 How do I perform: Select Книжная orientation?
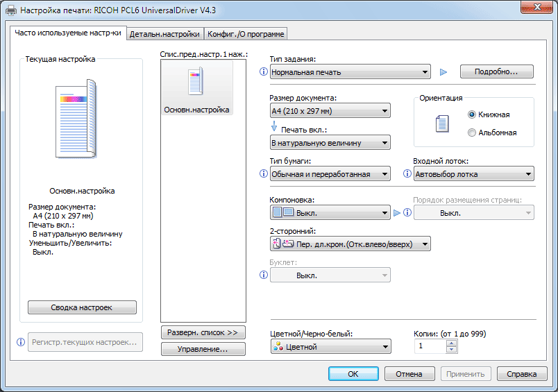489,114
